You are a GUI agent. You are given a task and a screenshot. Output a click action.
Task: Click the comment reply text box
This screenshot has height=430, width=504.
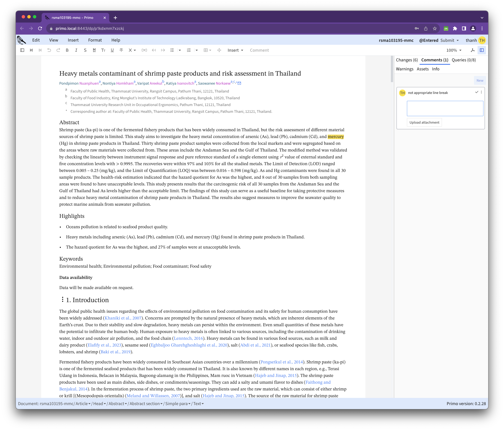coord(445,109)
